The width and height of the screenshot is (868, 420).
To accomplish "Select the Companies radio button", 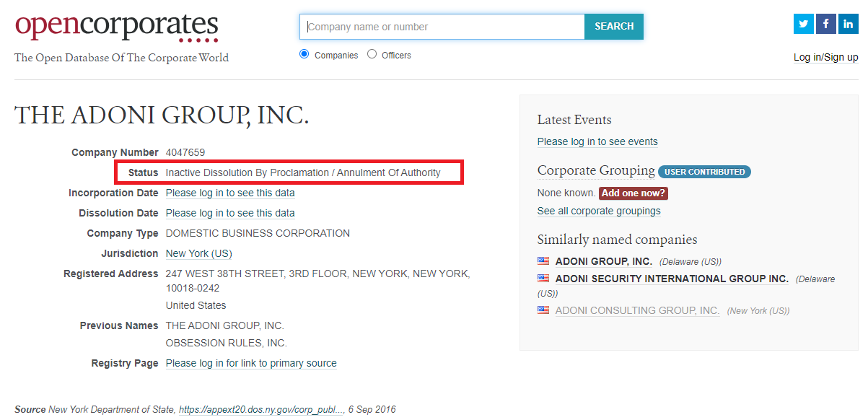I will click(x=304, y=54).
